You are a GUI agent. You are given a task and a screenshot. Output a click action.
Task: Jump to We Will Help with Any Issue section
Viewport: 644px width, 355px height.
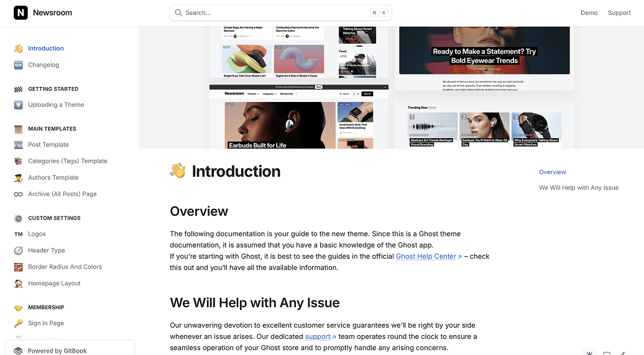click(579, 188)
